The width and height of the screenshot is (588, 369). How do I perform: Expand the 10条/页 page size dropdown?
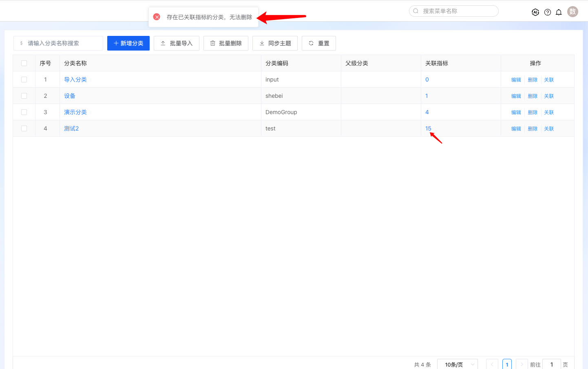(457, 365)
